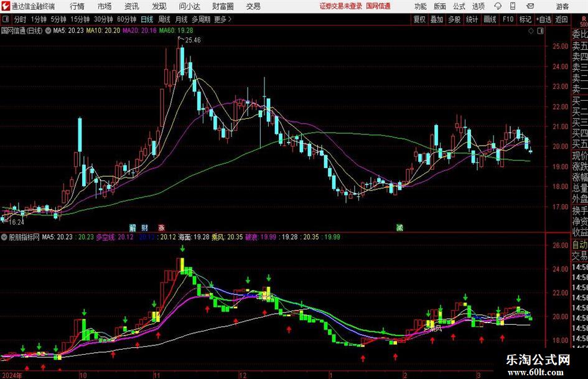Switch to the 月线 monthly tab
Screen dimensions: 588x379
181,19
